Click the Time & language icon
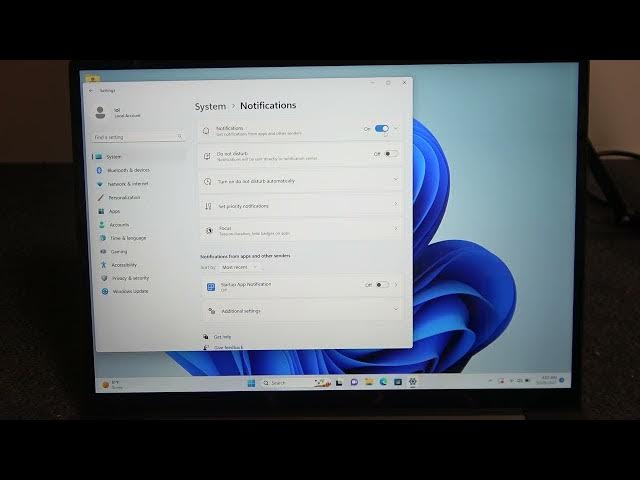This screenshot has height=480, width=640. [102, 238]
